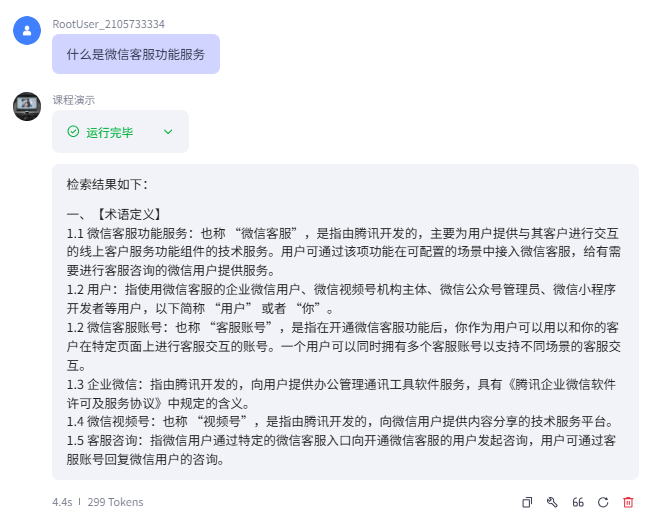The width and height of the screenshot is (647, 523).
Task: Click the 课程演示 bot name
Action: (x=74, y=99)
